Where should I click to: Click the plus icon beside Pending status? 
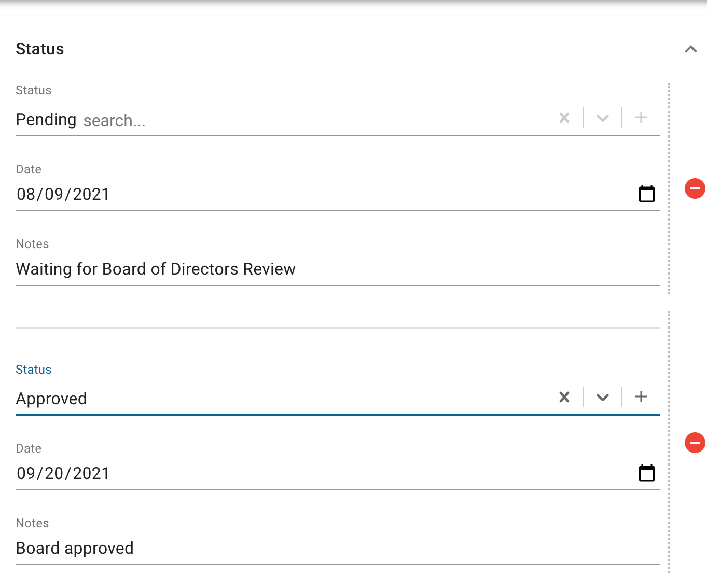(x=641, y=118)
